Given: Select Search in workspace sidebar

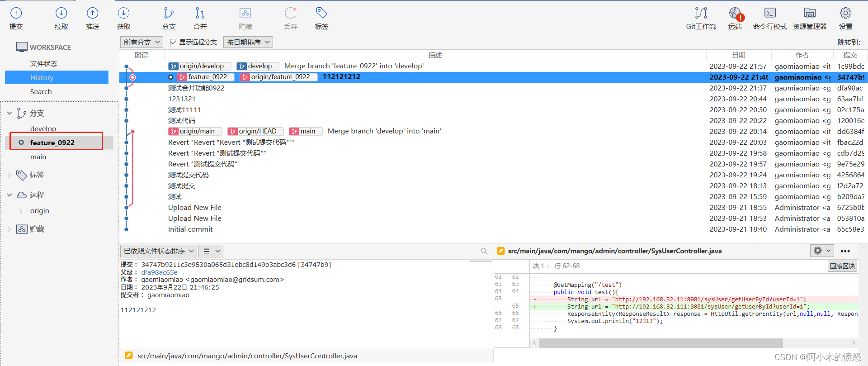Looking at the screenshot, I should pos(41,92).
